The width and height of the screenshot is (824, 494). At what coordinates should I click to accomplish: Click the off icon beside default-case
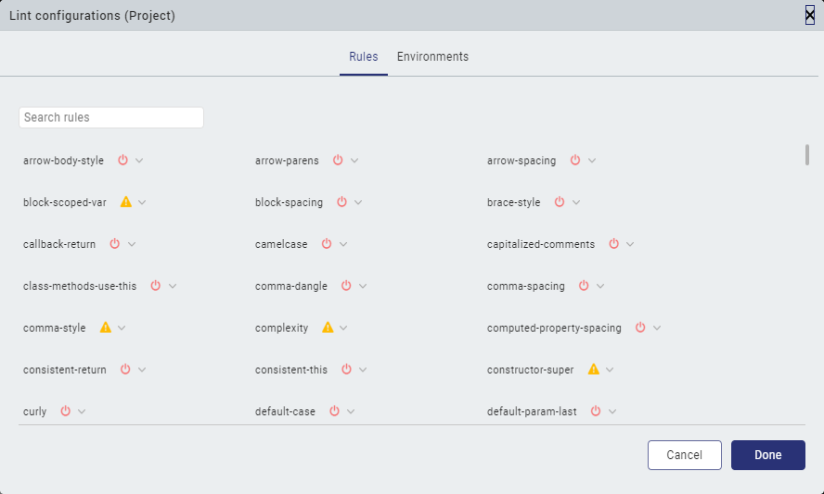click(335, 411)
